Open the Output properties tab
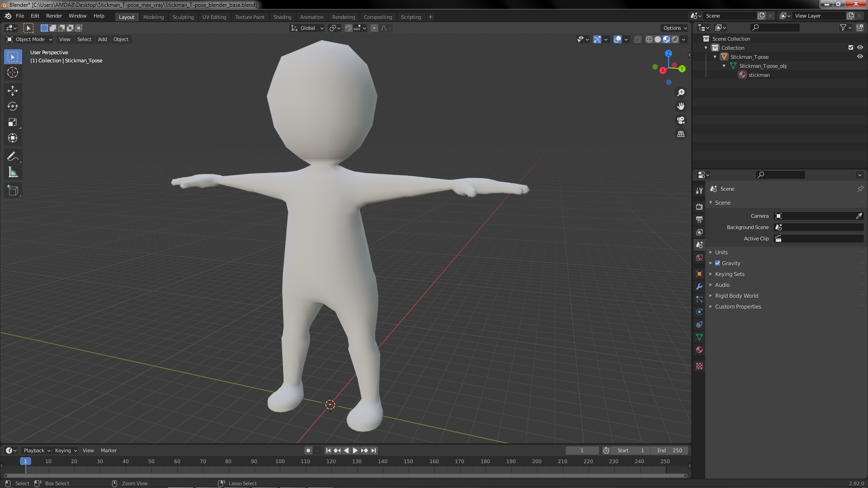 [x=699, y=219]
